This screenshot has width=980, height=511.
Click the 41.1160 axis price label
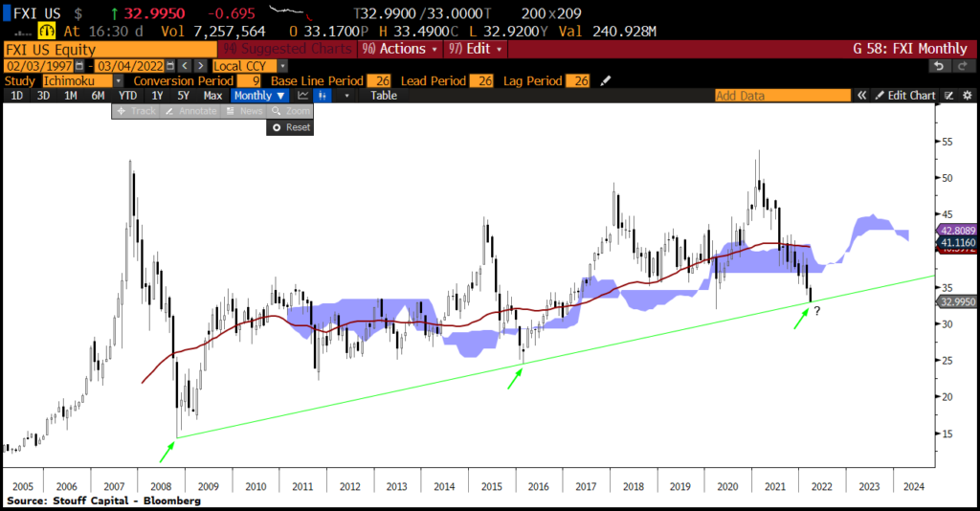point(957,242)
